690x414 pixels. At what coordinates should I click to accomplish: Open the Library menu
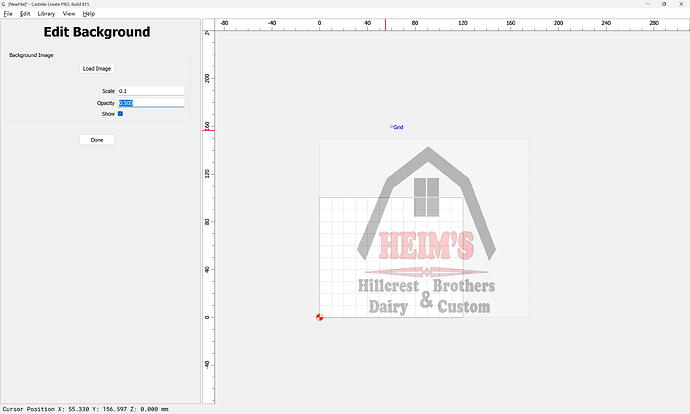[46, 14]
